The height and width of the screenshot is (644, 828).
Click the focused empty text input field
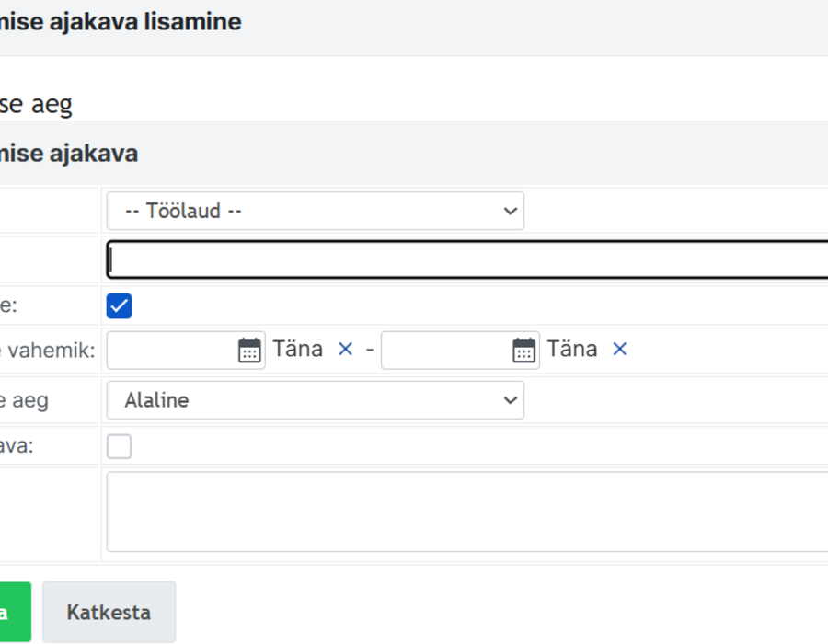click(467, 259)
